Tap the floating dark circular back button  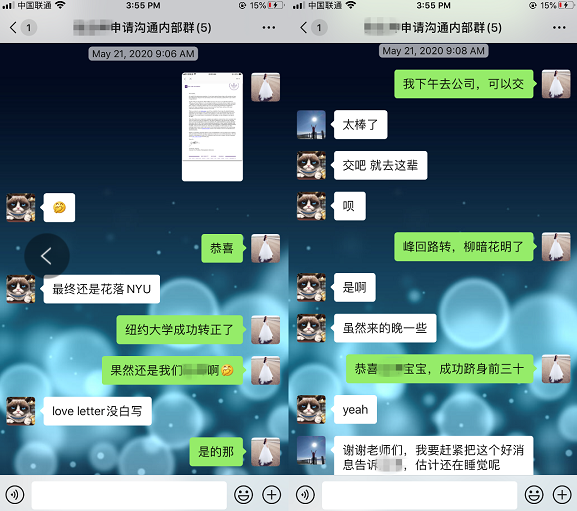[47, 256]
